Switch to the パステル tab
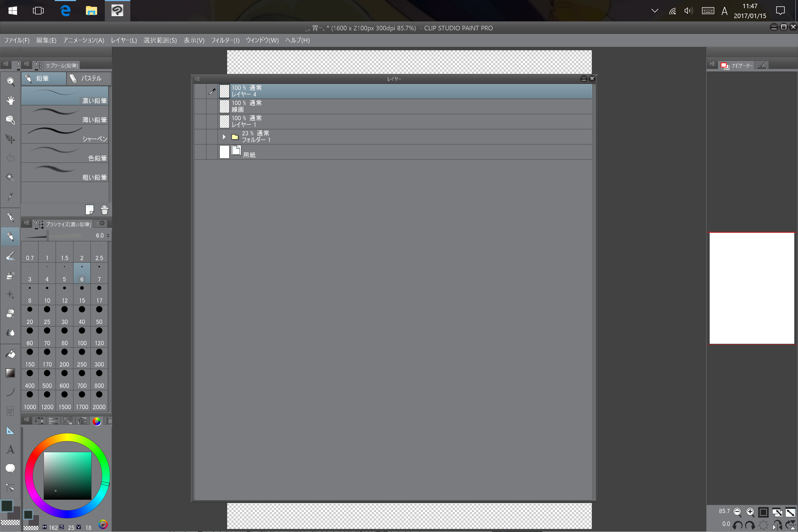 (89, 78)
